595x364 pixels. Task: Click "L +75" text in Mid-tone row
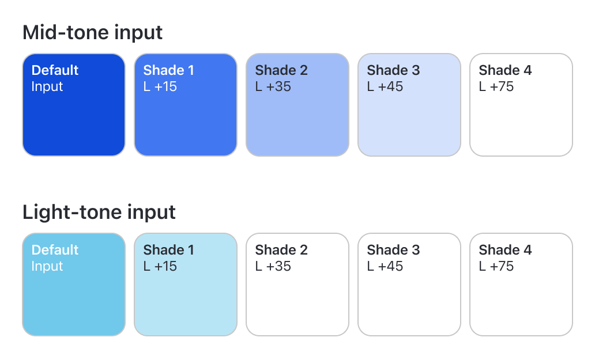coord(496,87)
